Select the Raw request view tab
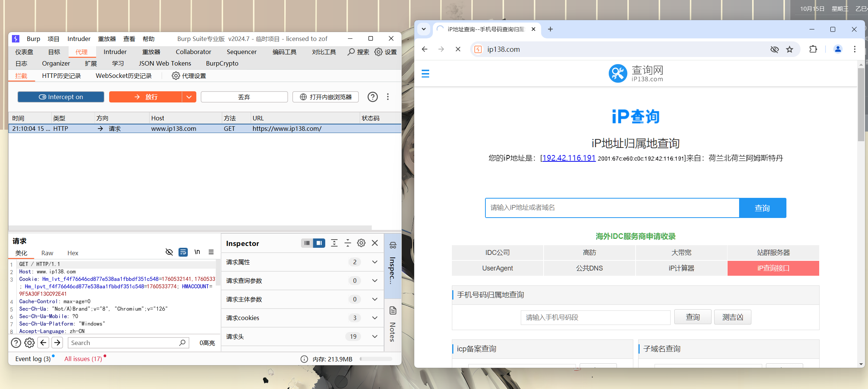This screenshot has height=389, width=868. pos(47,253)
